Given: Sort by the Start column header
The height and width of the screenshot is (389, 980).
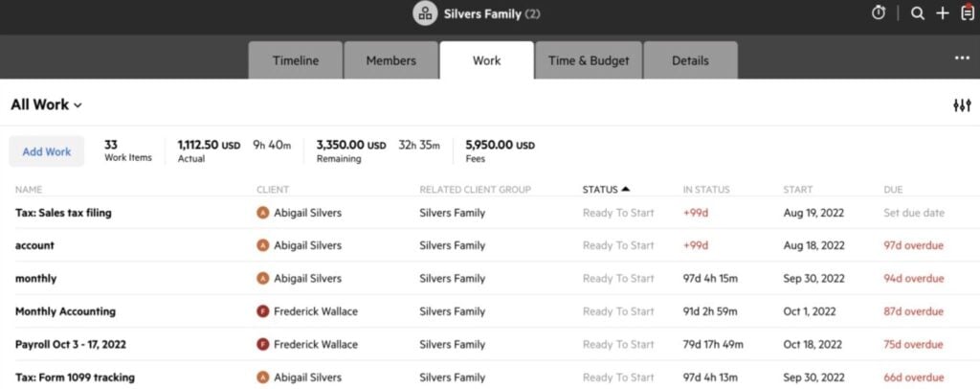Looking at the screenshot, I should pos(797,190).
